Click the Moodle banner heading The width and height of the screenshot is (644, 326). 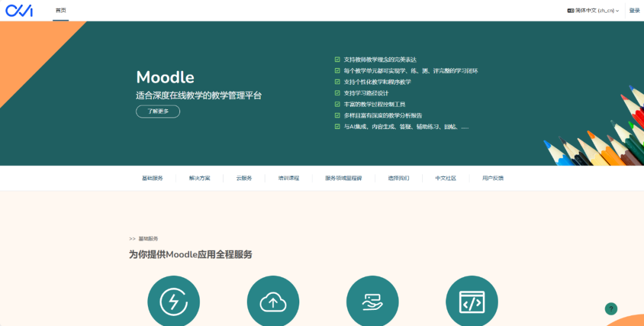coord(165,77)
